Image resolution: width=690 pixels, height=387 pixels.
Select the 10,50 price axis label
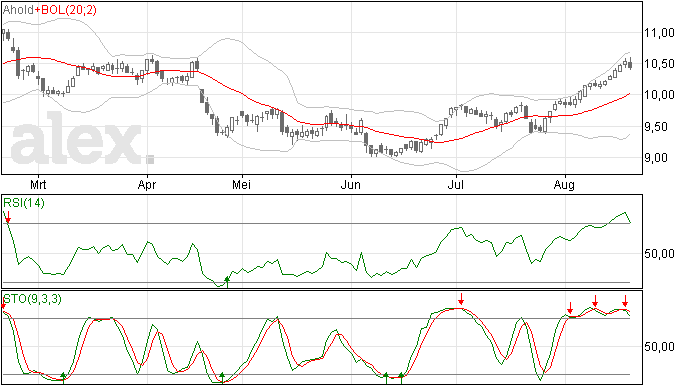(659, 64)
